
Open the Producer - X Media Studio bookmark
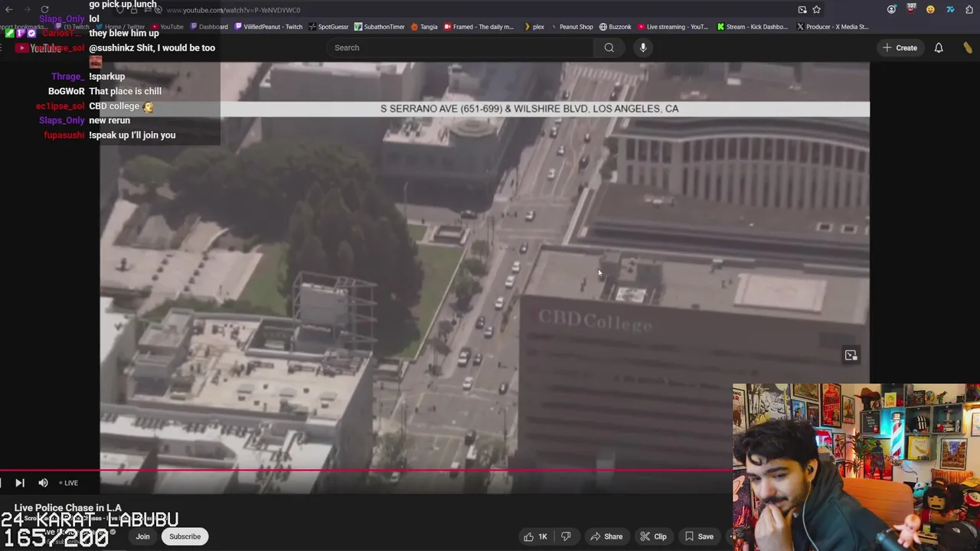coord(832,27)
